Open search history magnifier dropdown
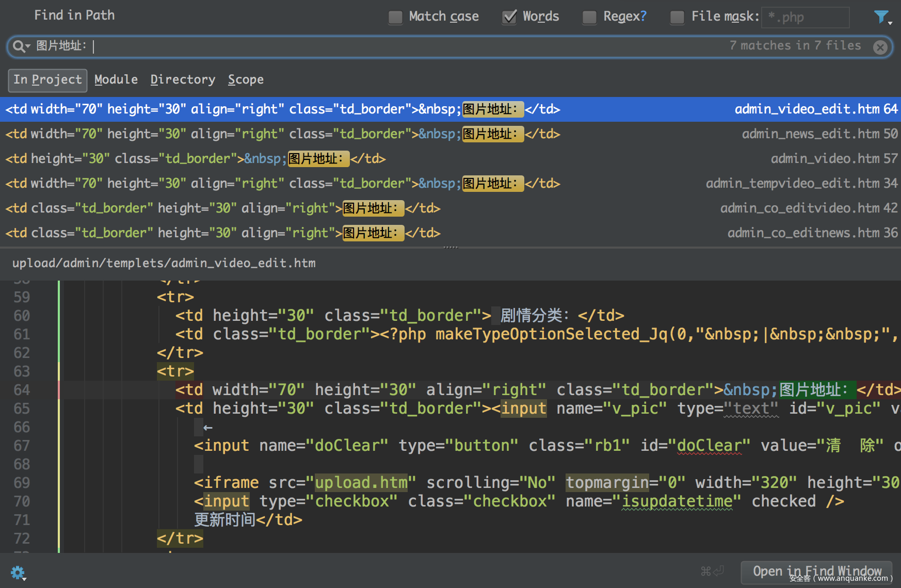The image size is (901, 588). coord(21,46)
